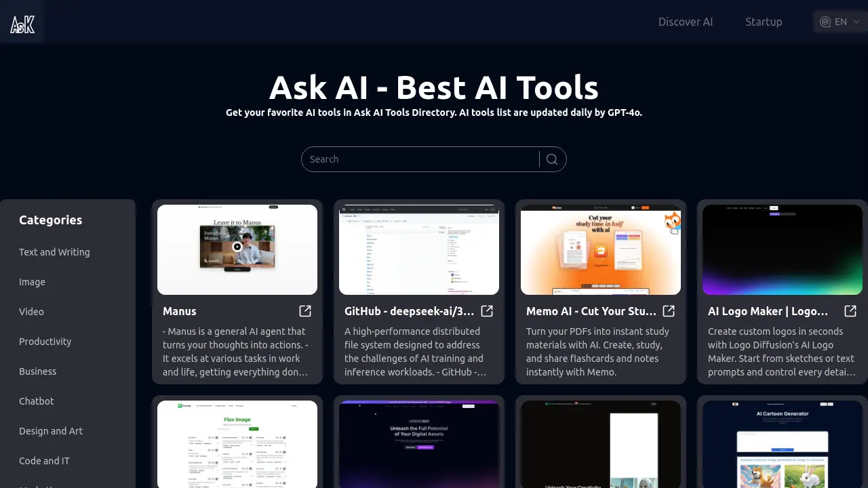
Task: Open GitHub deepseek-ai card thumbnail
Action: coord(419,249)
